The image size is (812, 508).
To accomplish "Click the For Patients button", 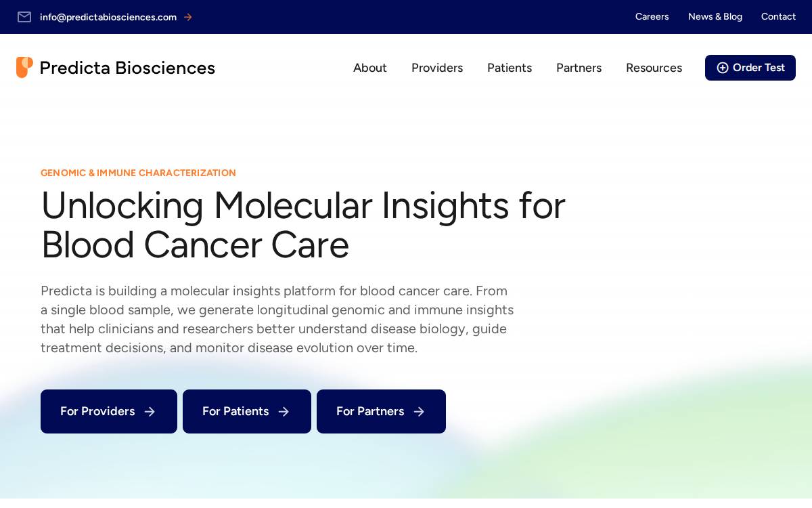I will (x=247, y=412).
